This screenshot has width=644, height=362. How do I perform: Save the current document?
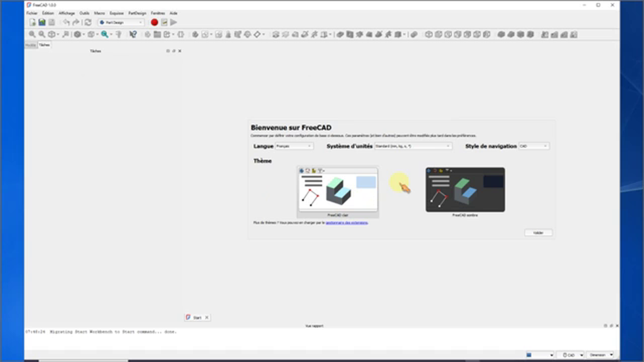click(51, 22)
